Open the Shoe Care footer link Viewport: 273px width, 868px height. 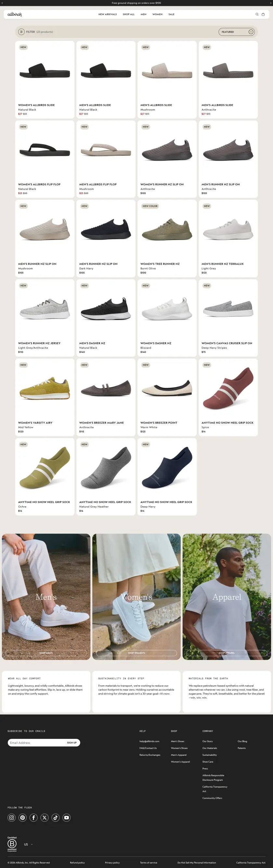click(208, 762)
